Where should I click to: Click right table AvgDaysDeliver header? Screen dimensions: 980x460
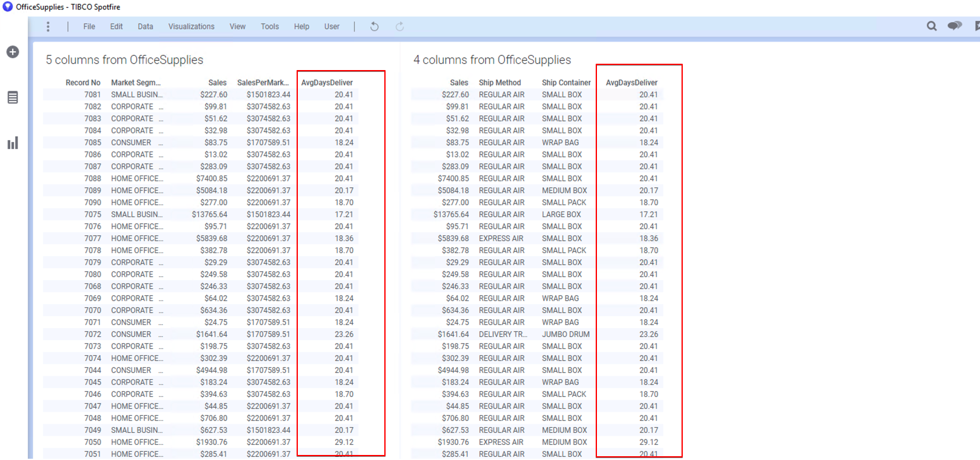tap(632, 83)
